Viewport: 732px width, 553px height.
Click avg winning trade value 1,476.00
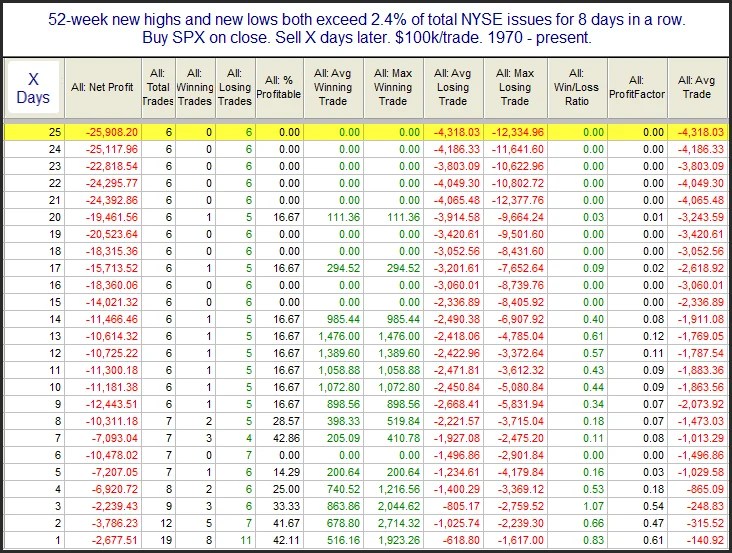pos(339,336)
